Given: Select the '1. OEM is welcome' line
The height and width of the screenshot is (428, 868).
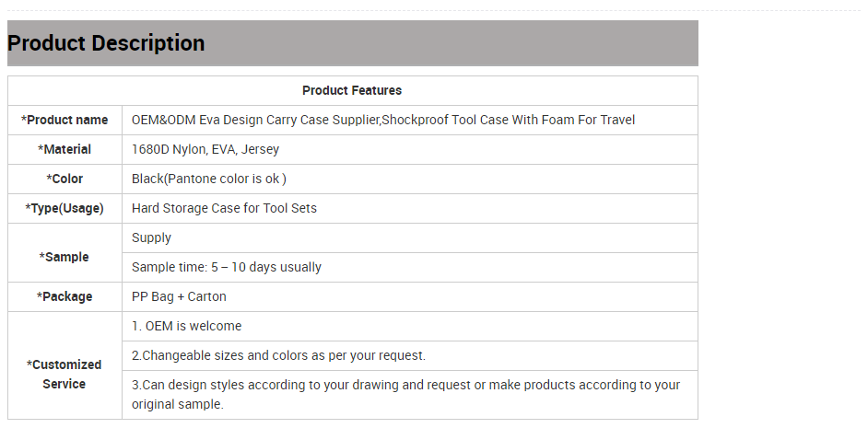Looking at the screenshot, I should [x=186, y=326].
